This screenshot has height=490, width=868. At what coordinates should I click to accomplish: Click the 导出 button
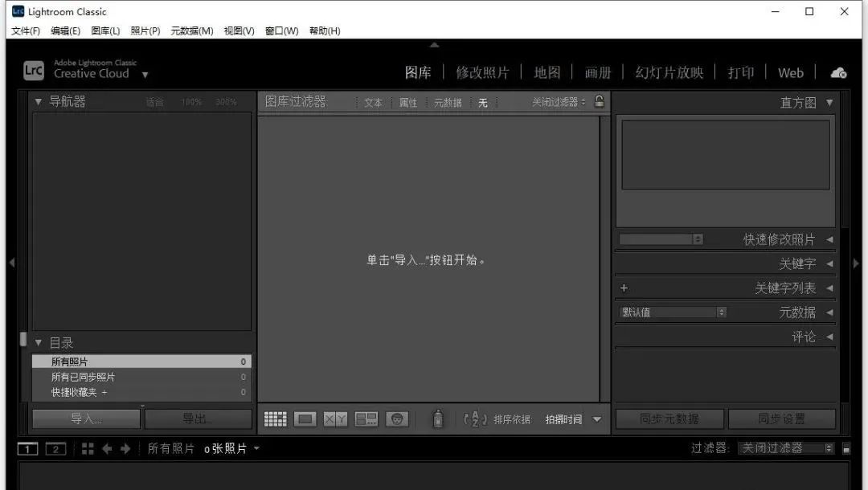point(199,419)
